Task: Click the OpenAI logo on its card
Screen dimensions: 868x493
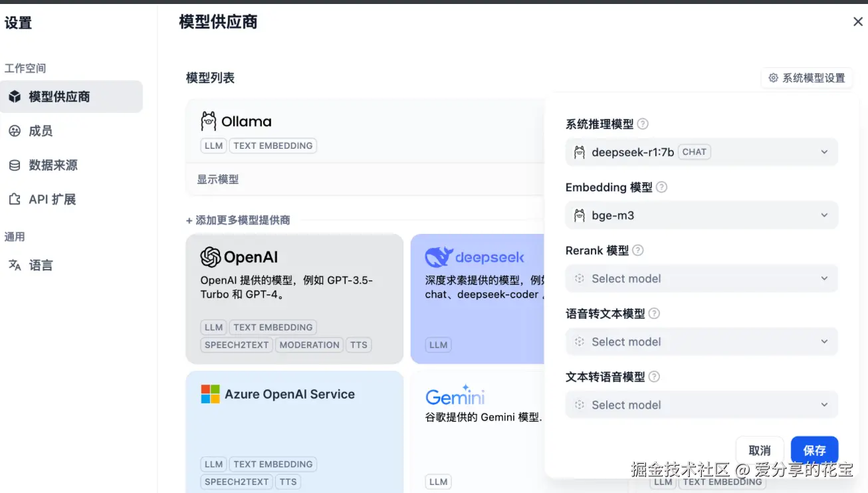Action: tap(211, 257)
